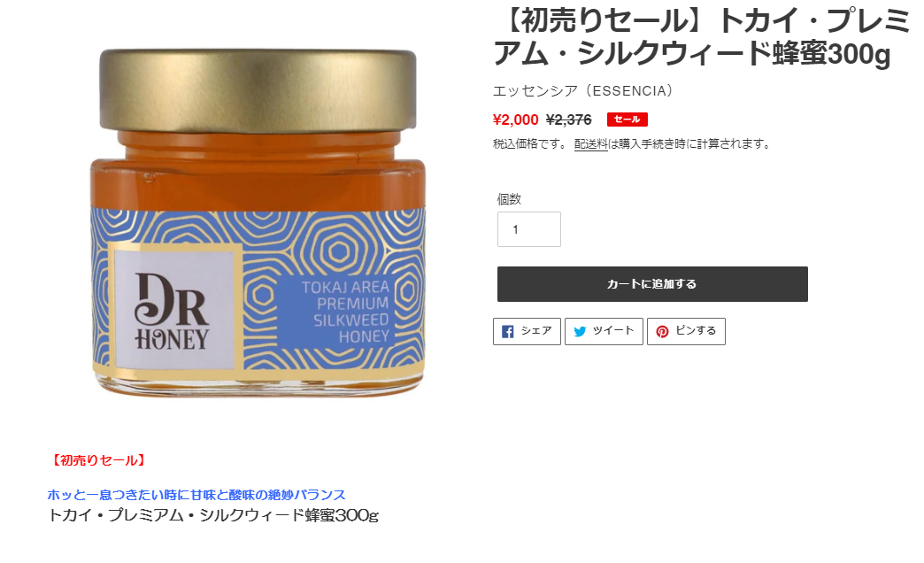924x563 pixels.
Task: Add the honey to cart
Action: (652, 284)
